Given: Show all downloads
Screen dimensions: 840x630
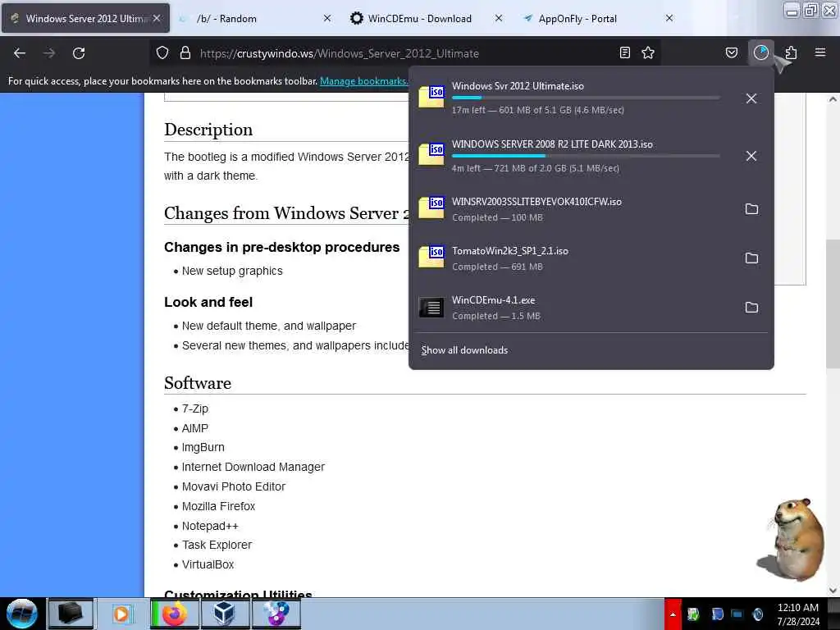Looking at the screenshot, I should pyautogui.click(x=464, y=350).
